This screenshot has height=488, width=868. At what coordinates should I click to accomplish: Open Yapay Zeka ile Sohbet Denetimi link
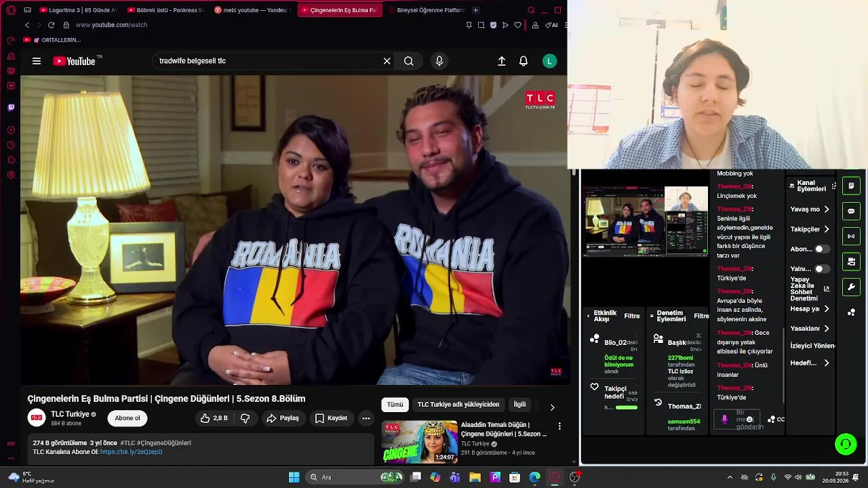point(810,289)
